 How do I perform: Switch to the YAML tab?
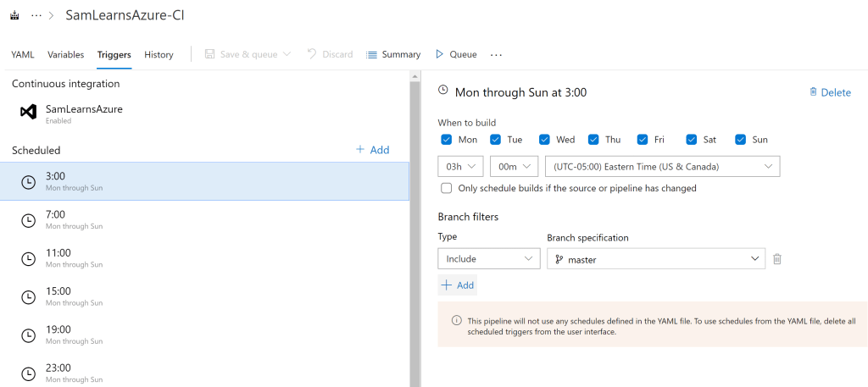point(23,54)
